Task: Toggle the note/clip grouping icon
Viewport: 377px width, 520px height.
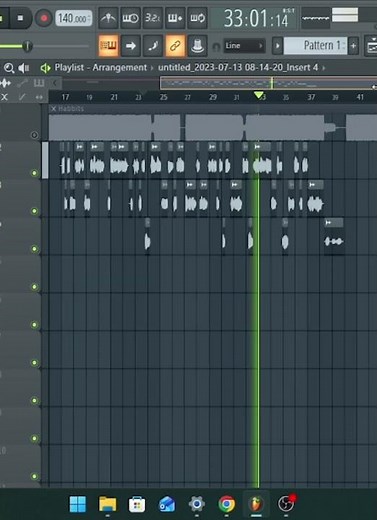Action: (153, 45)
